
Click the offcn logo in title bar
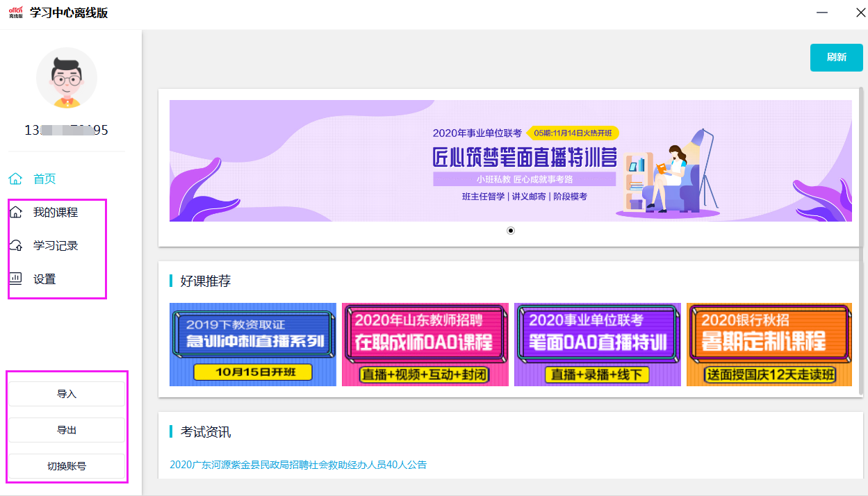coord(15,13)
